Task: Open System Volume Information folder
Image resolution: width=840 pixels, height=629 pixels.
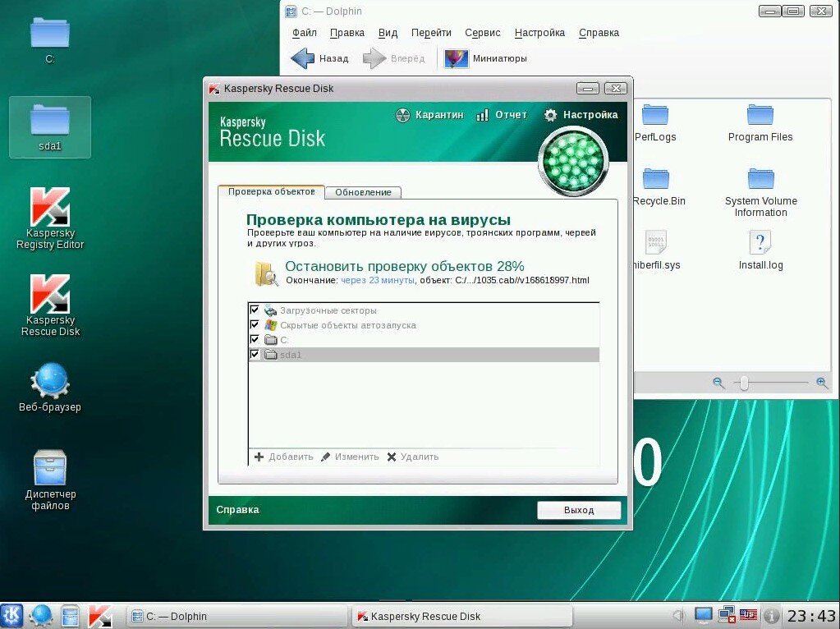Action: [x=760, y=193]
